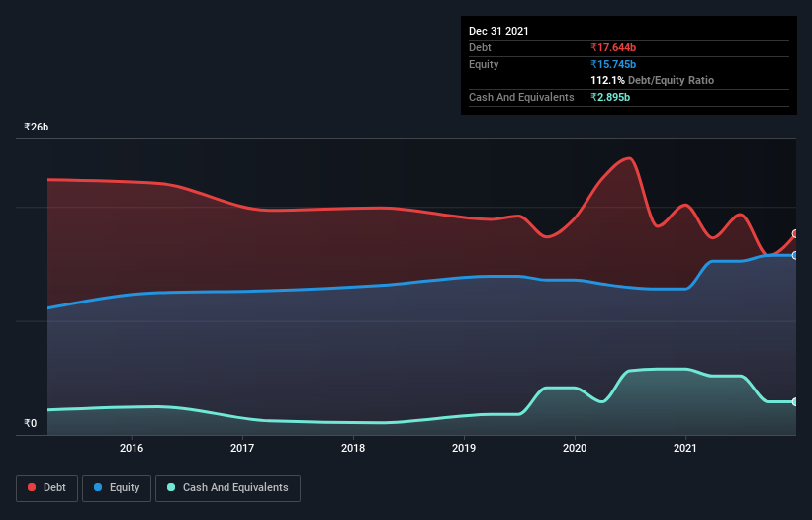The image size is (812, 520).
Task: Click the blue Equity endpoint marker
Action: pyautogui.click(x=795, y=256)
